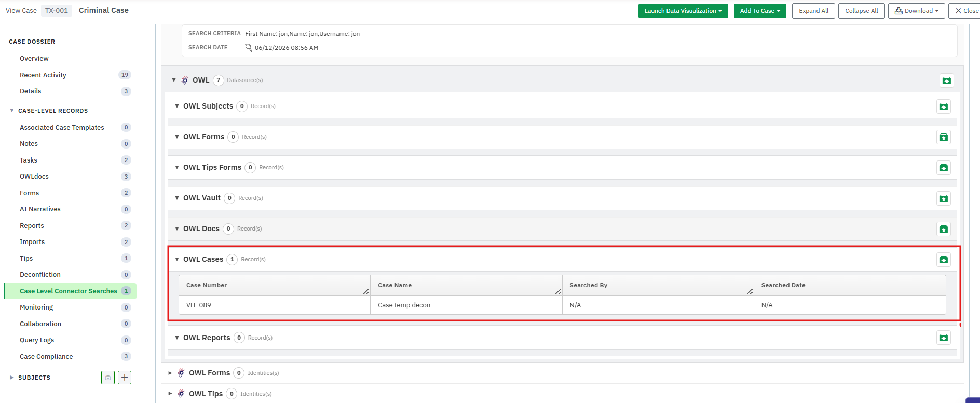Open AI Narratives in sidebar

pos(40,209)
